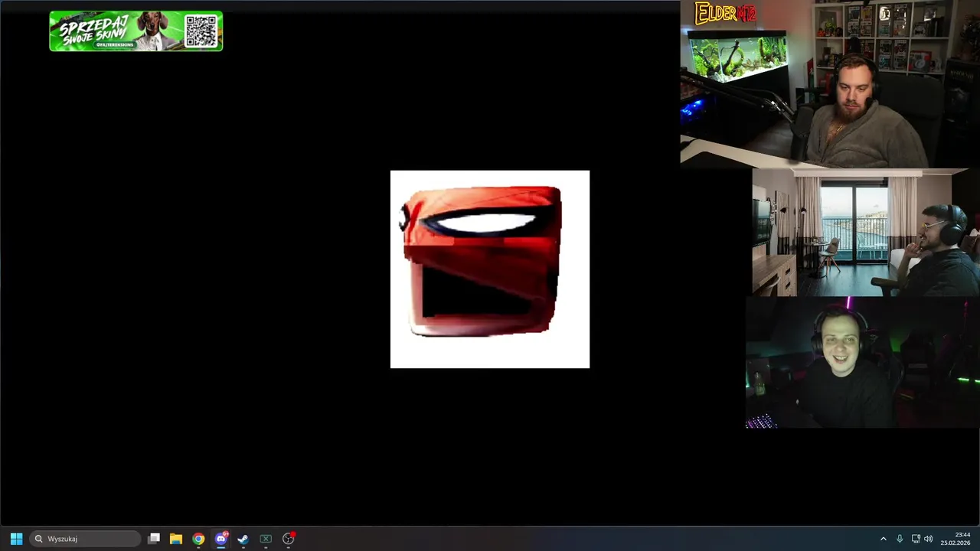980x551 pixels.
Task: Switch to Discord in the taskbar
Action: point(220,539)
